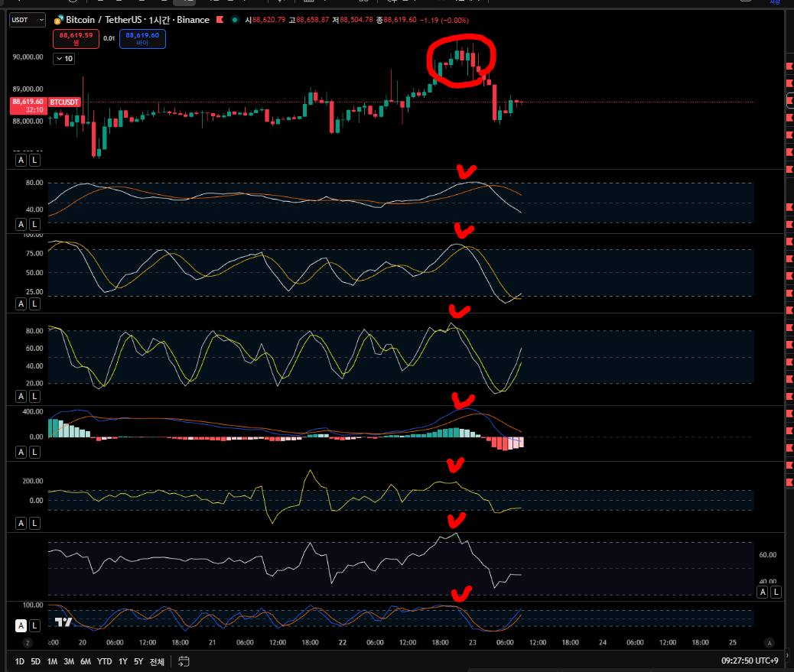The height and width of the screenshot is (672, 794).
Task: Click the 89,000.00 price axis label
Action: pyautogui.click(x=28, y=89)
